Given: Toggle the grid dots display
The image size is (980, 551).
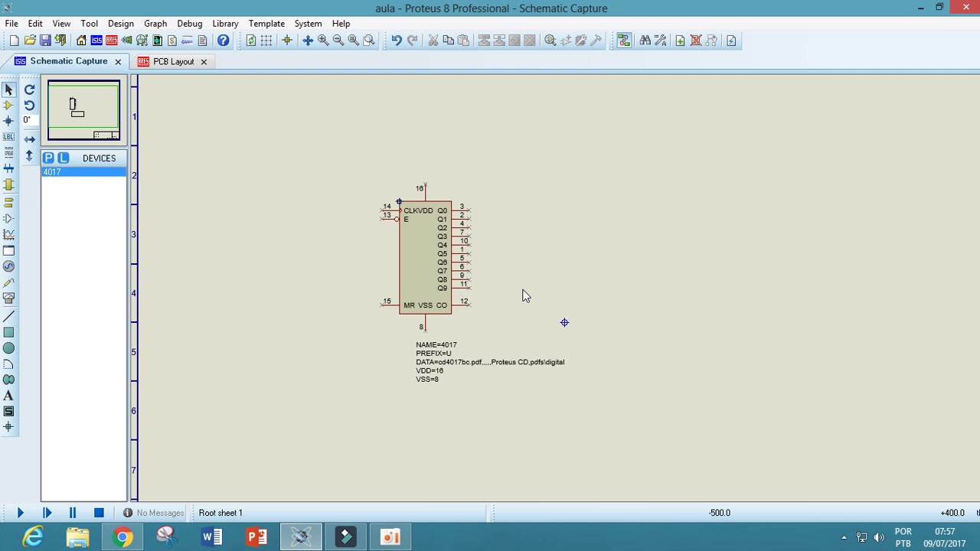Looking at the screenshot, I should click(x=266, y=41).
